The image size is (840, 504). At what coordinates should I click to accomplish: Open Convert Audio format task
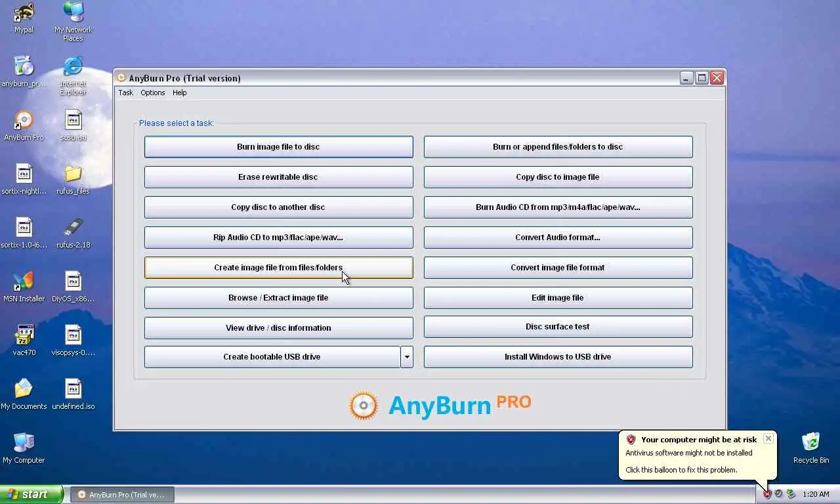pyautogui.click(x=558, y=238)
